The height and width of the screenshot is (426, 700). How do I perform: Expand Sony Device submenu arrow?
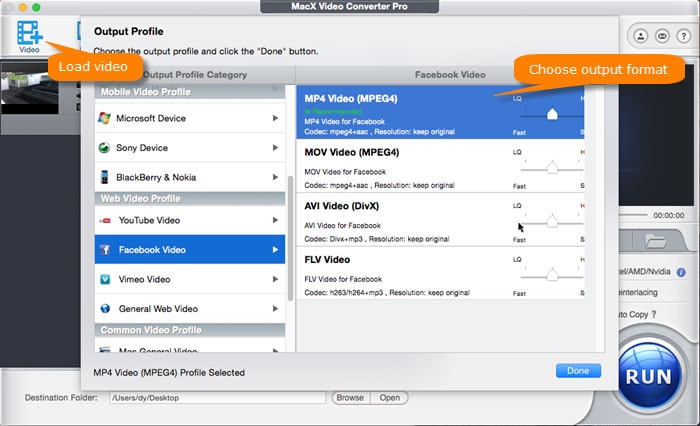pos(275,148)
